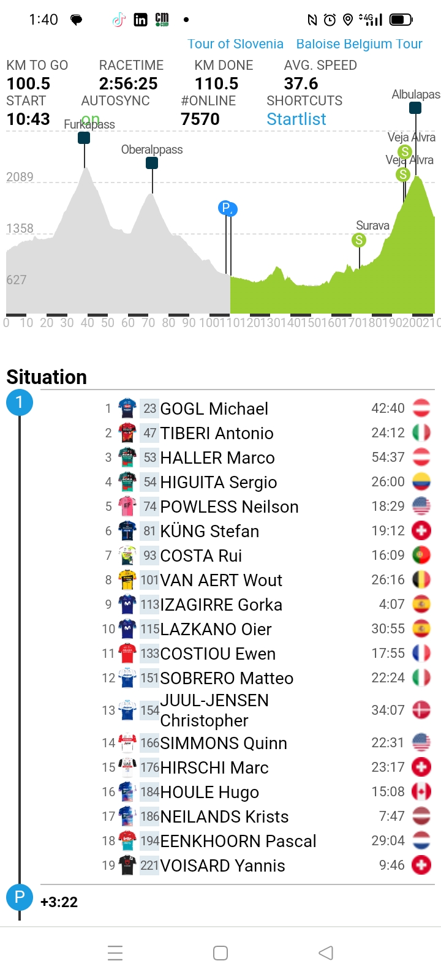Screen dimensions: 441x980
Task: Open rider GOGL Michael
Action: coord(214,409)
